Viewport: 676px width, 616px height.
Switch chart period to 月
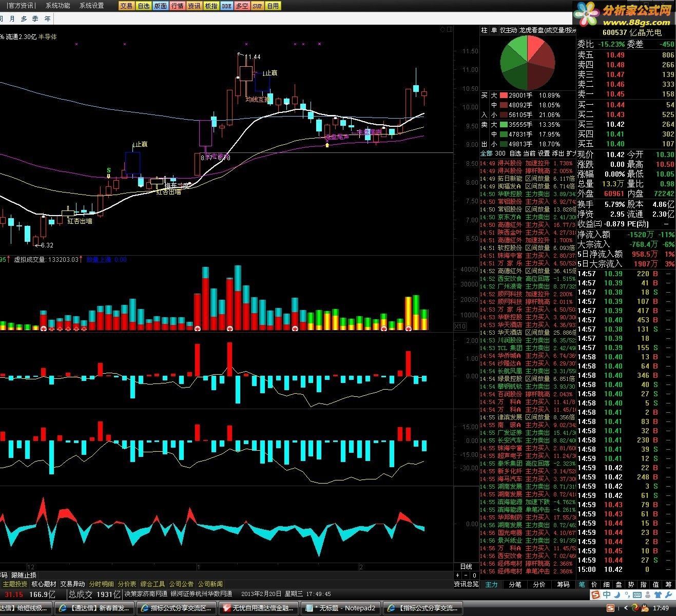(12, 18)
